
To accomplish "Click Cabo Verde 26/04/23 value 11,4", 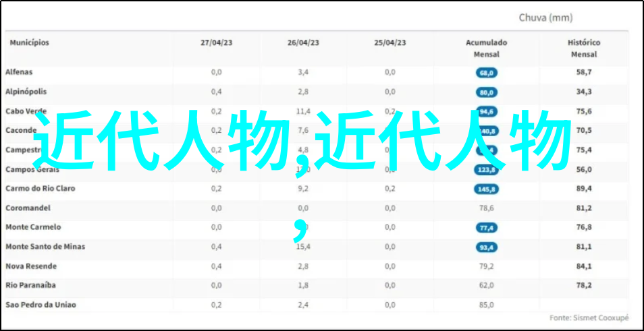I will [x=303, y=111].
